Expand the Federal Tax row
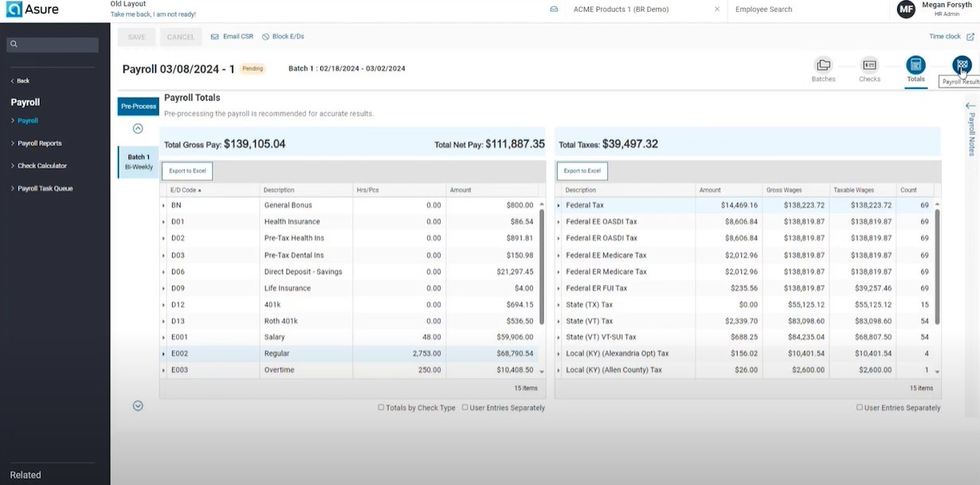The height and width of the screenshot is (485, 980). pyautogui.click(x=559, y=205)
